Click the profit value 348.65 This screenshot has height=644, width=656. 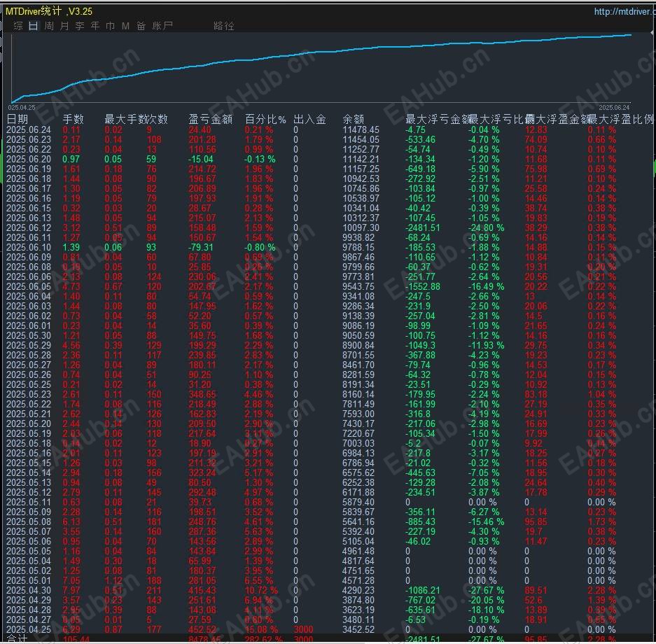pos(202,394)
